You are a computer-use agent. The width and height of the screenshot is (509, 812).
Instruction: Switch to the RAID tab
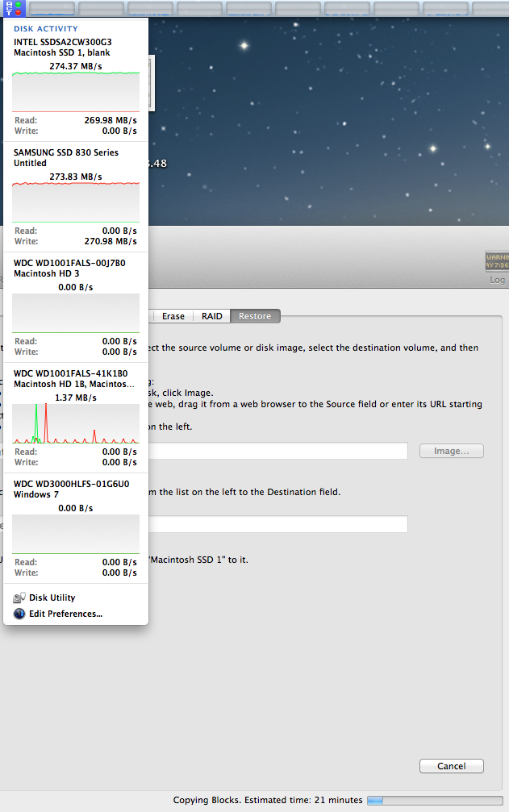pyautogui.click(x=212, y=316)
